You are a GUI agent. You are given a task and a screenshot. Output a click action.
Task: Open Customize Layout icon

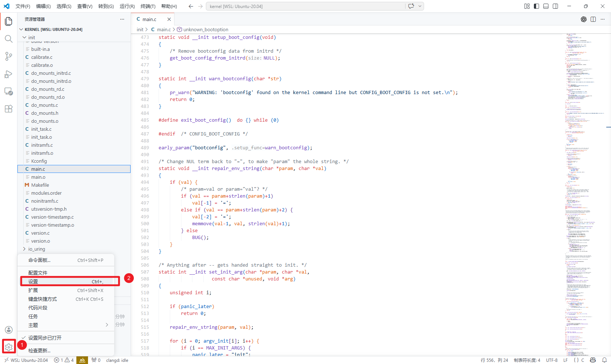pyautogui.click(x=527, y=6)
